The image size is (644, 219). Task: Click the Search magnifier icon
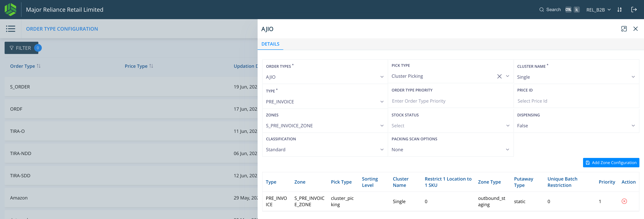tap(541, 10)
